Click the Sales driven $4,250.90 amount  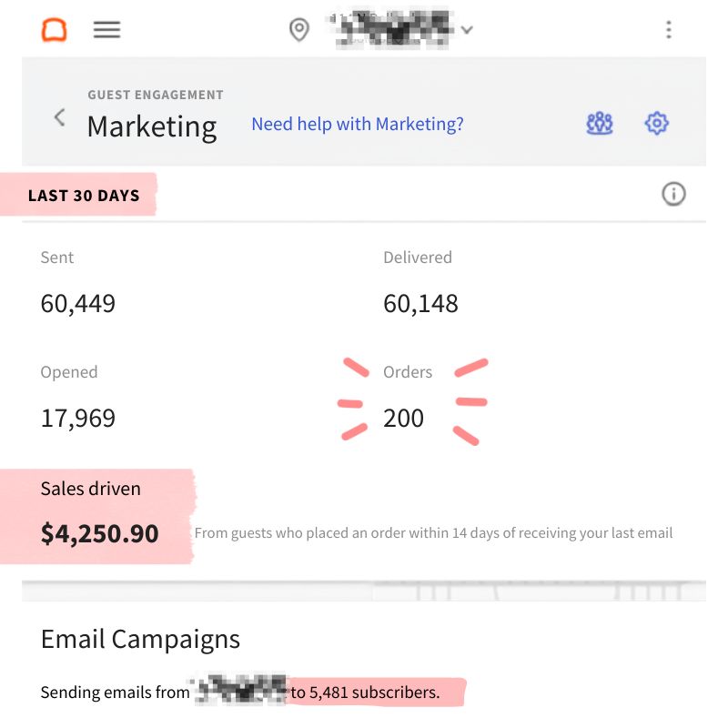pyautogui.click(x=100, y=533)
